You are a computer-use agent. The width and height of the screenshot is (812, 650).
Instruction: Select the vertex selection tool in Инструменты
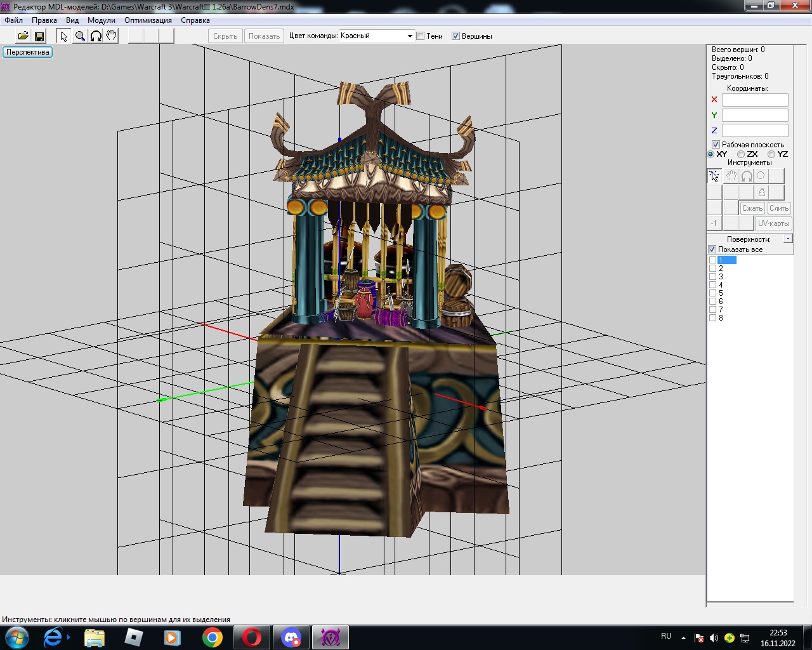714,176
